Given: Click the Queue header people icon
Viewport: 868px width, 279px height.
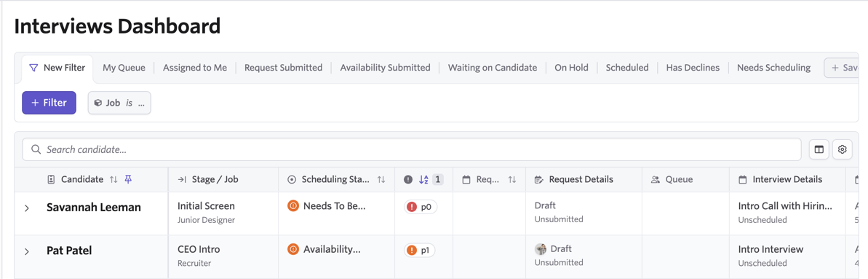Looking at the screenshot, I should 656,179.
